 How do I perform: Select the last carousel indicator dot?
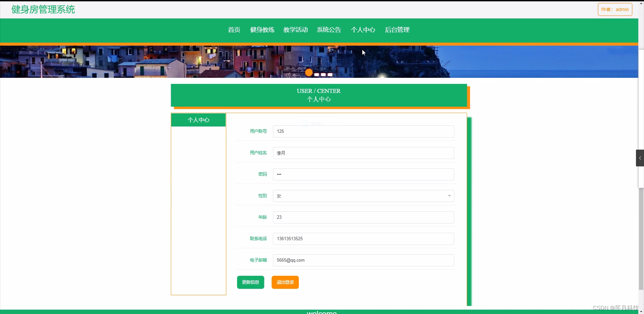(330, 74)
